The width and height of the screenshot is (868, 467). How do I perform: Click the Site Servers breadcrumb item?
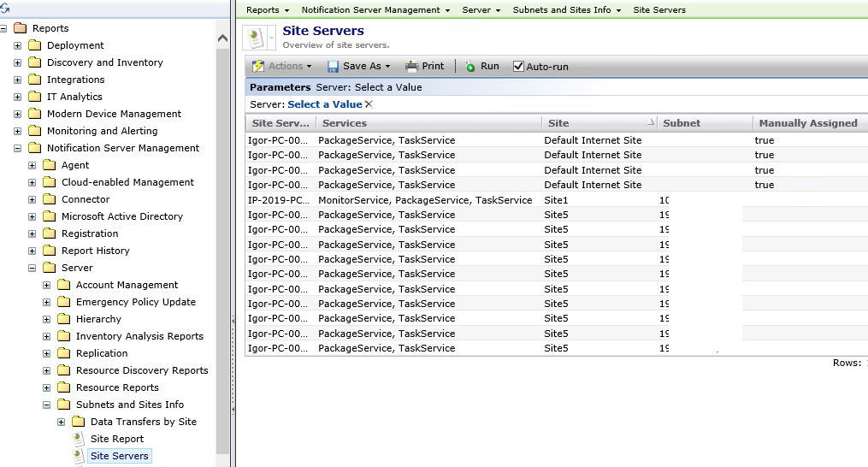(659, 10)
